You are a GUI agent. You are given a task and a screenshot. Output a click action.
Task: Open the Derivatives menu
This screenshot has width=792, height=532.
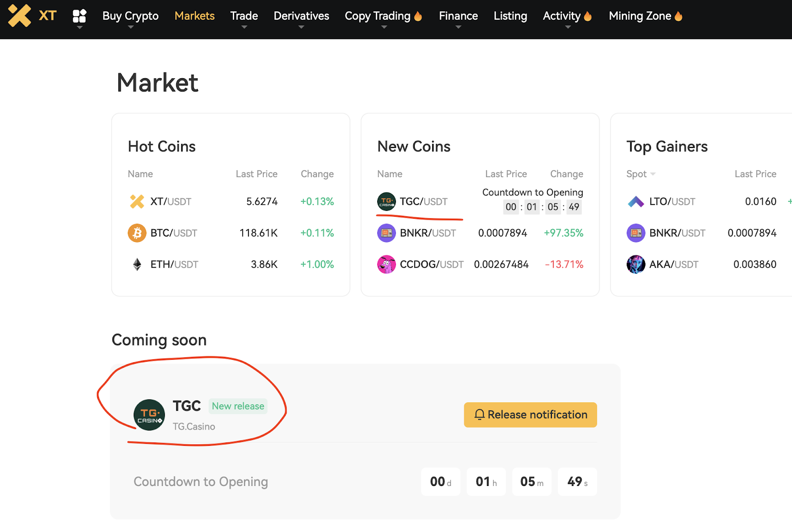click(301, 16)
